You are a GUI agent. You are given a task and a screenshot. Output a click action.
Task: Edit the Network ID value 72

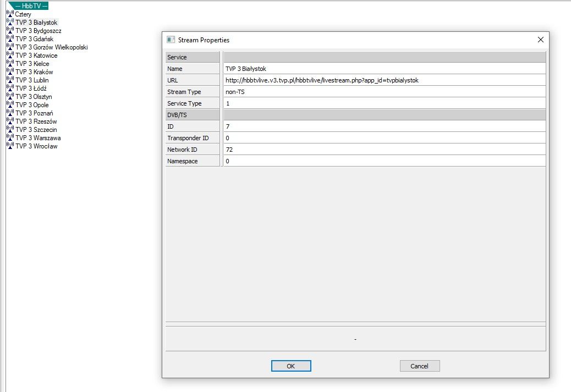pyautogui.click(x=385, y=150)
